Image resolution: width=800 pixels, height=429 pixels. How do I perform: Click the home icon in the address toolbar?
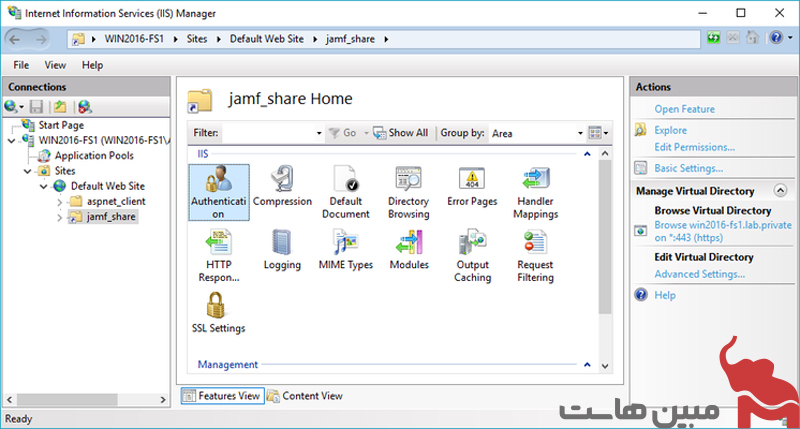752,38
